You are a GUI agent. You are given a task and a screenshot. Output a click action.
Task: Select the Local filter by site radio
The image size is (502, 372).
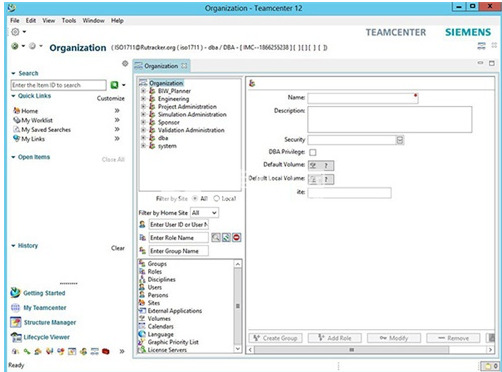(216, 198)
